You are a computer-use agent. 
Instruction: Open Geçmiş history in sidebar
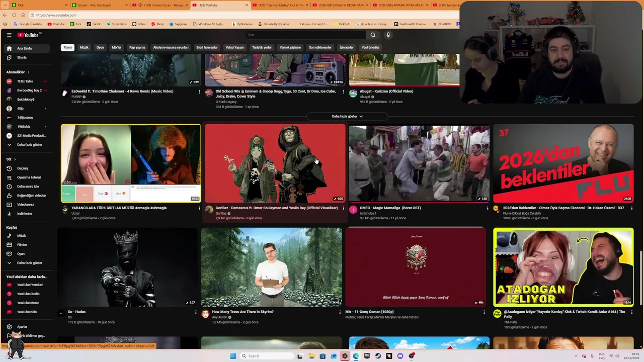click(x=28, y=168)
